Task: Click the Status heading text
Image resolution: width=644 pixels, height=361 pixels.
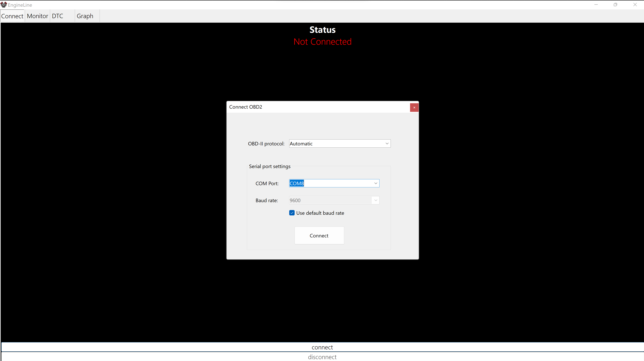Action: (x=323, y=30)
